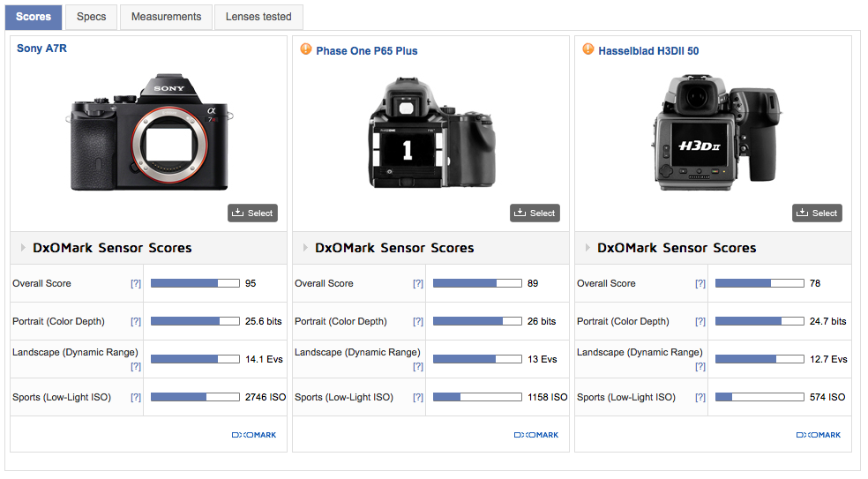This screenshot has width=868, height=479.
Task: Open the Hasselblad H3DII 50 link
Action: [x=648, y=51]
